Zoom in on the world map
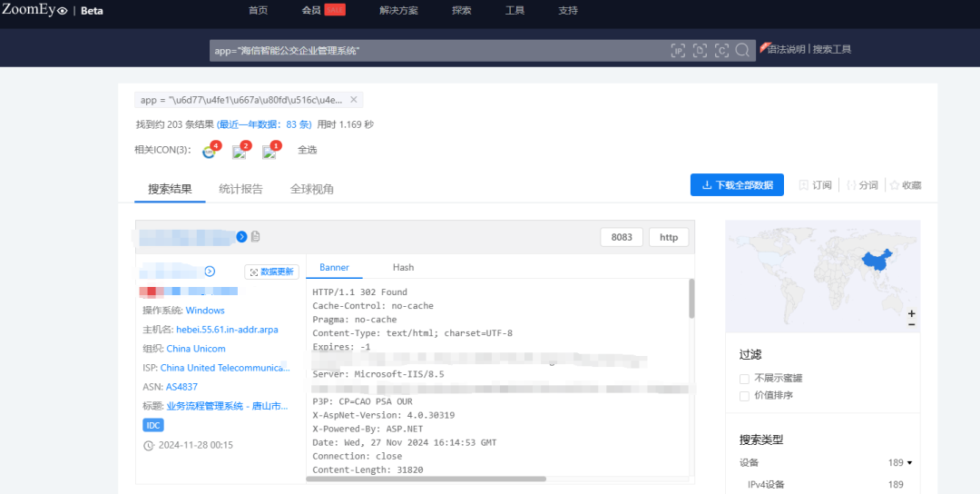Viewport: 980px width, 494px height. [912, 313]
